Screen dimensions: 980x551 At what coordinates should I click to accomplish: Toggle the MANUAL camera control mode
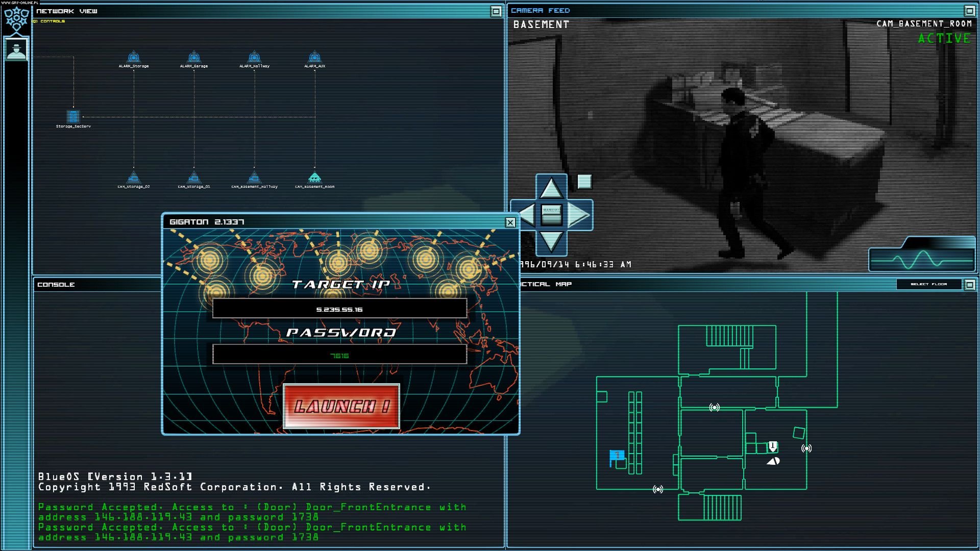point(551,215)
